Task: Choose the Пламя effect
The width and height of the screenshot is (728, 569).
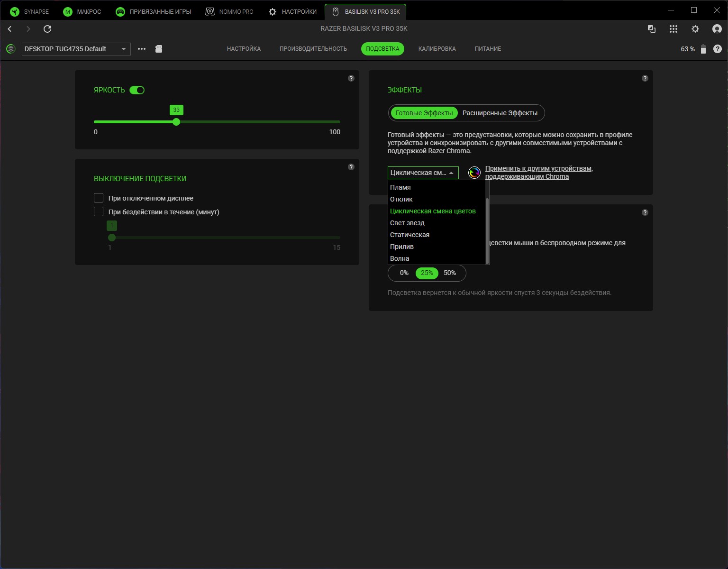Action: pos(437,187)
